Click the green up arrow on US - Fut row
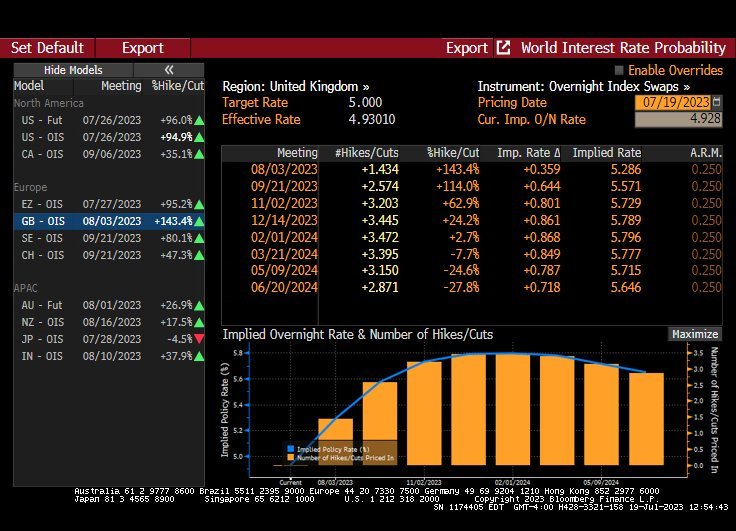736x531 pixels. click(x=200, y=120)
